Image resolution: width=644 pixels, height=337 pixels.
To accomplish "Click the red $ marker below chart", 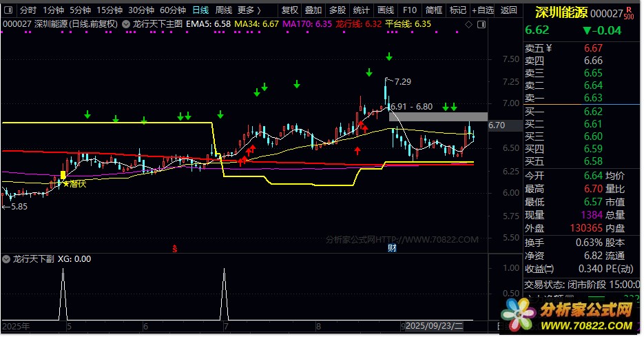I will click(175, 247).
